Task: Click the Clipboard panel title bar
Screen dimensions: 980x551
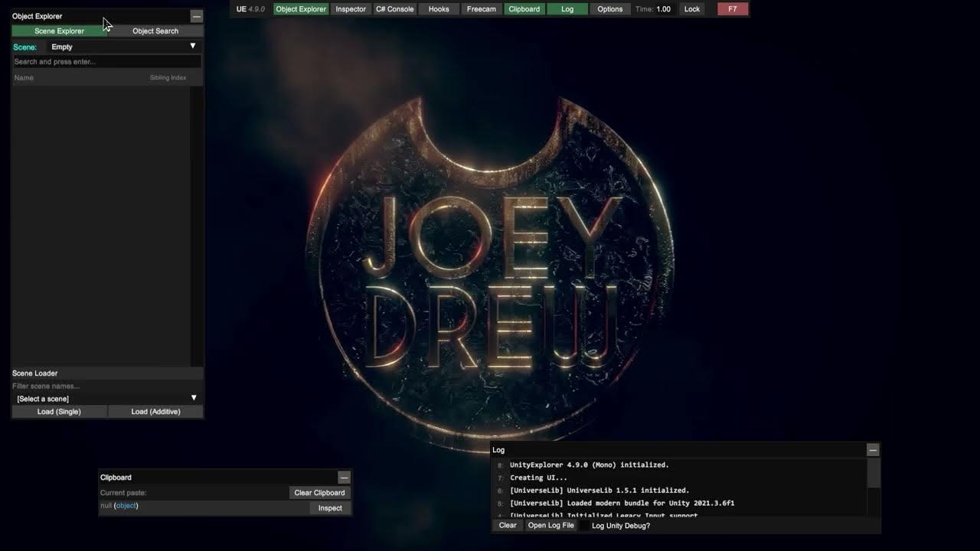Action: (x=218, y=478)
